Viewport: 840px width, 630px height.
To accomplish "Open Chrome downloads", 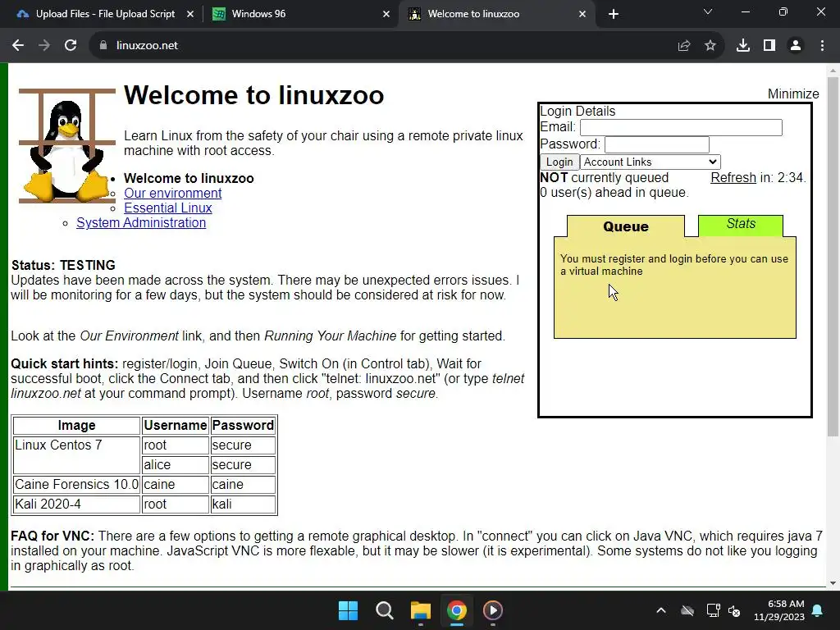I will click(742, 46).
